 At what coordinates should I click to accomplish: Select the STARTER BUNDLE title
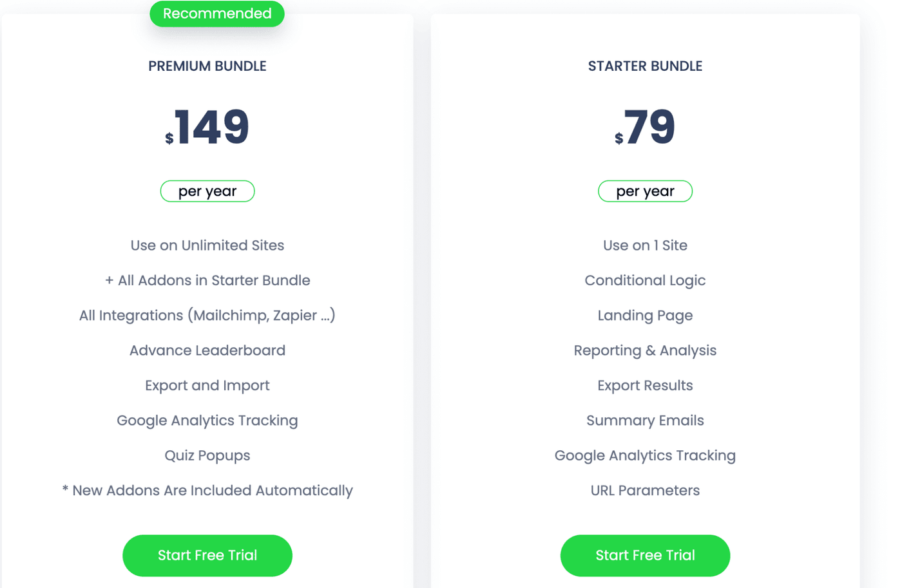645,66
